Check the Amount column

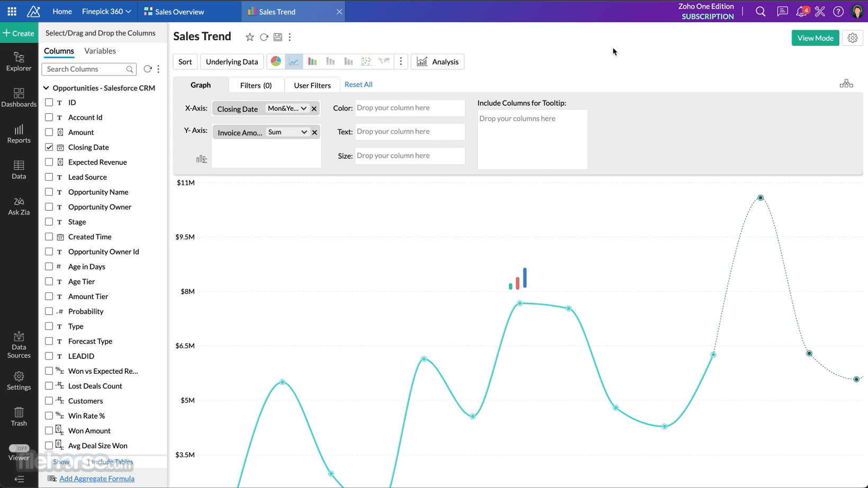coord(49,132)
